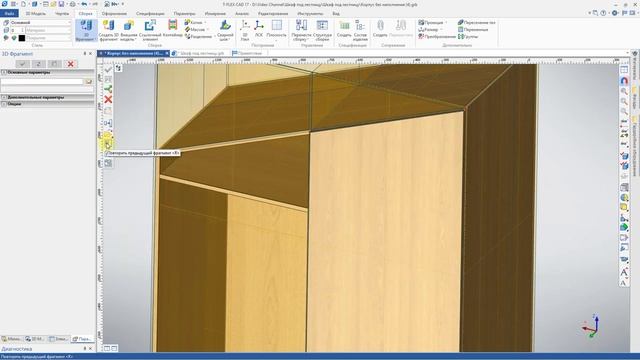640x360 pixels.
Task: Close the 3D Фрагмент side panel
Action: [x=91, y=53]
